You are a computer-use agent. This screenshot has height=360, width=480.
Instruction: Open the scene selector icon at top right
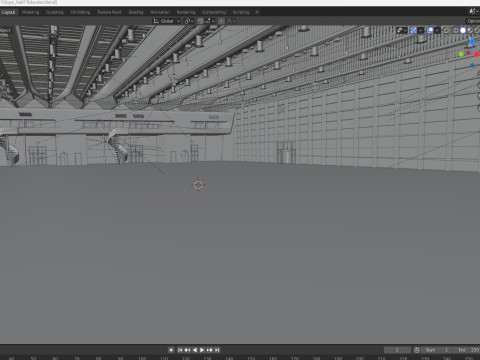[x=473, y=11]
